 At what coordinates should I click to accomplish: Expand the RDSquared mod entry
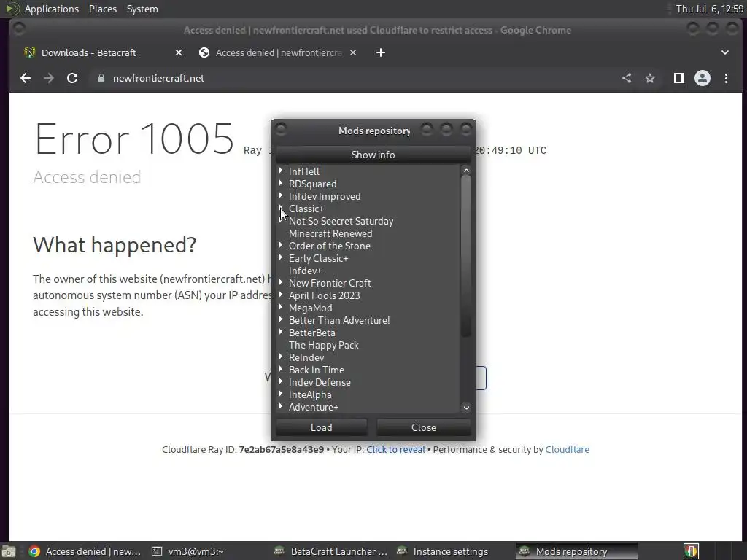click(x=281, y=183)
